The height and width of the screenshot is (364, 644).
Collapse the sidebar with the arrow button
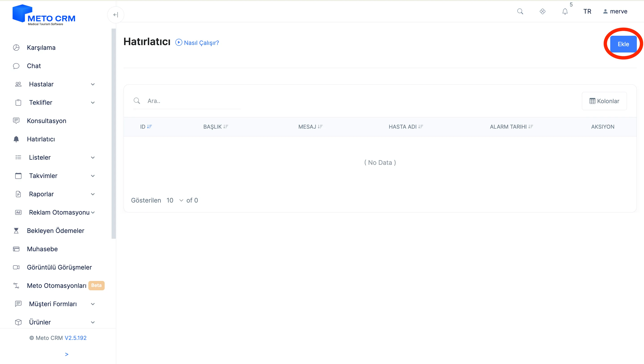(x=115, y=15)
